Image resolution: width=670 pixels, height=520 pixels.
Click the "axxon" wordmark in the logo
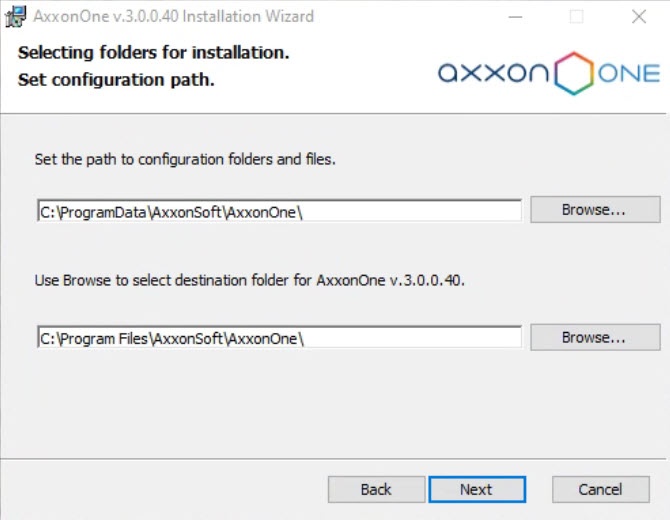(x=493, y=74)
